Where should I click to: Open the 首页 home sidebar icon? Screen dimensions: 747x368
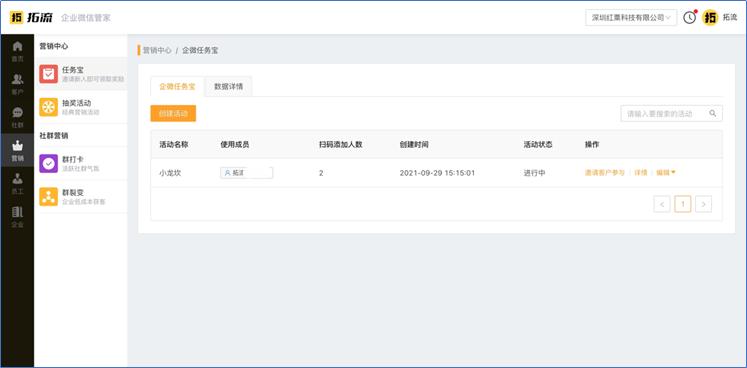pos(17,51)
